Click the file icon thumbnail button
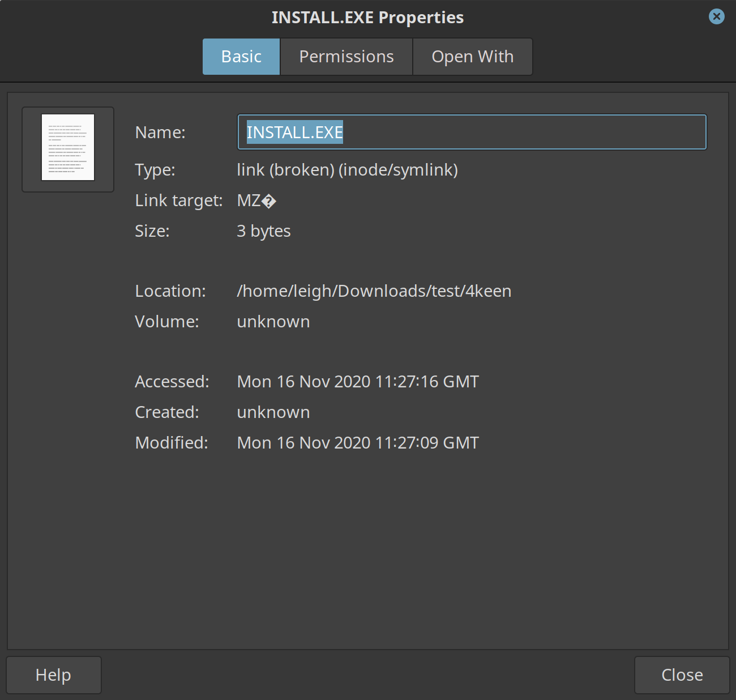Viewport: 736px width, 700px height. pos(68,150)
